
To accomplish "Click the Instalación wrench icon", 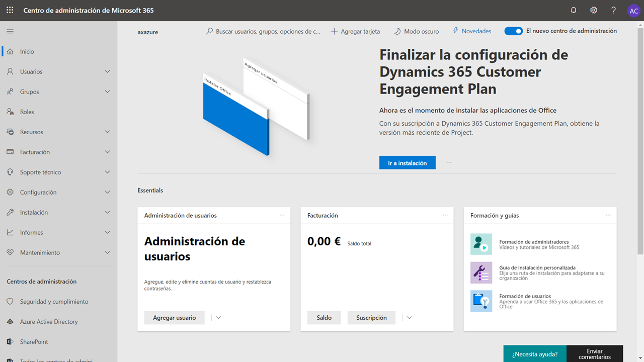I will (10, 212).
